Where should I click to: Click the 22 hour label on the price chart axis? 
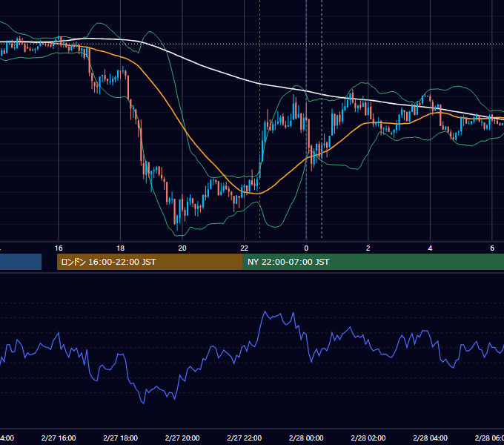[245, 248]
